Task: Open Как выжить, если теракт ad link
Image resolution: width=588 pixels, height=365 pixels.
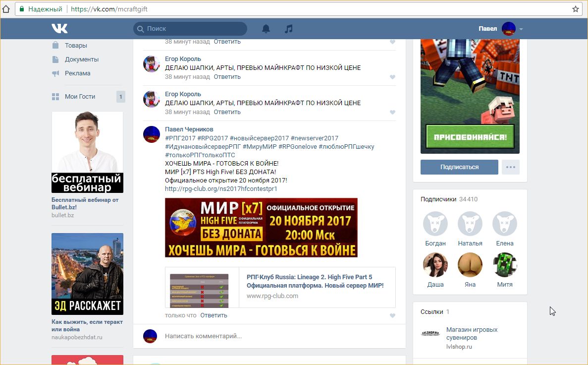Action: 87,325
